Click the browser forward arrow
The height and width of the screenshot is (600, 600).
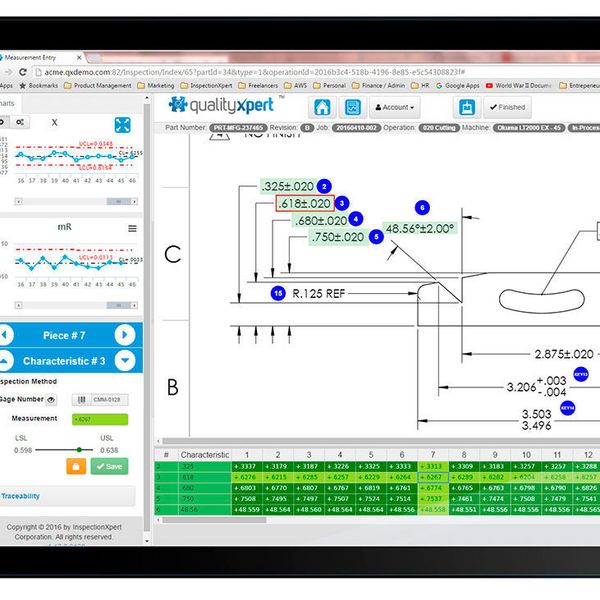pos(8,72)
